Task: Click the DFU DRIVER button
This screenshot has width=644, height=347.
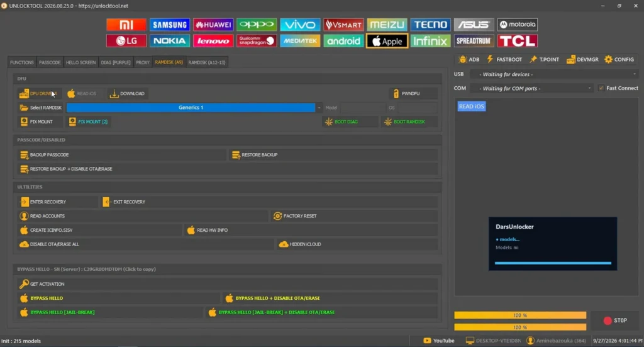Action: click(x=38, y=94)
